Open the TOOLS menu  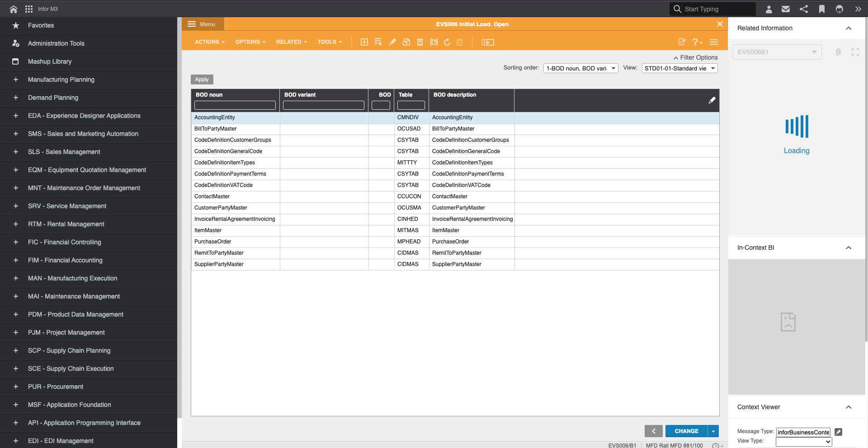(x=330, y=42)
